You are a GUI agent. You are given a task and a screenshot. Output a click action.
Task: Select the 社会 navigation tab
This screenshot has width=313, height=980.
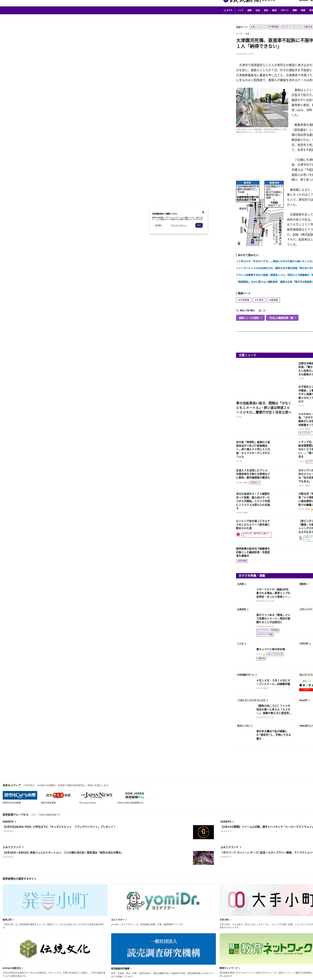click(x=258, y=10)
